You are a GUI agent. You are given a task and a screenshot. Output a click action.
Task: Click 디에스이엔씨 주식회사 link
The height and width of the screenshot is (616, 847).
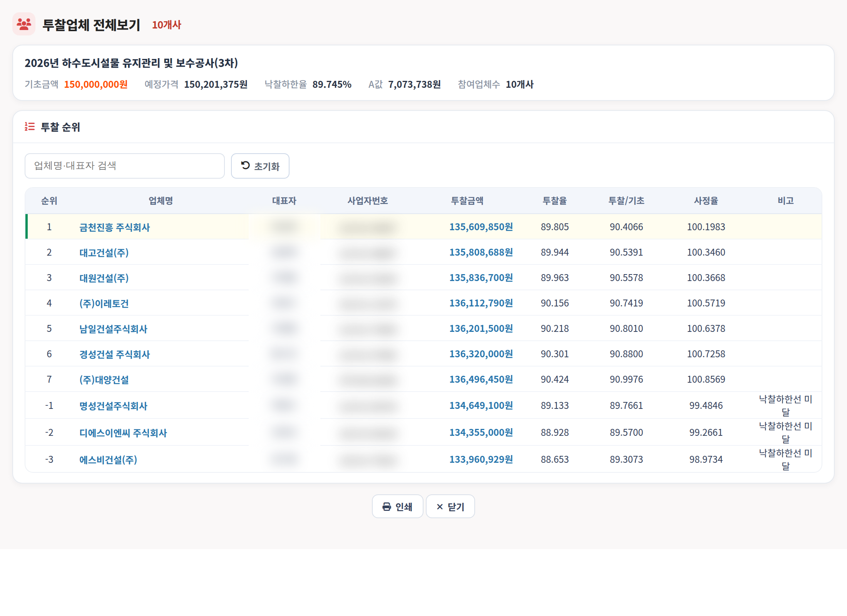coord(123,433)
